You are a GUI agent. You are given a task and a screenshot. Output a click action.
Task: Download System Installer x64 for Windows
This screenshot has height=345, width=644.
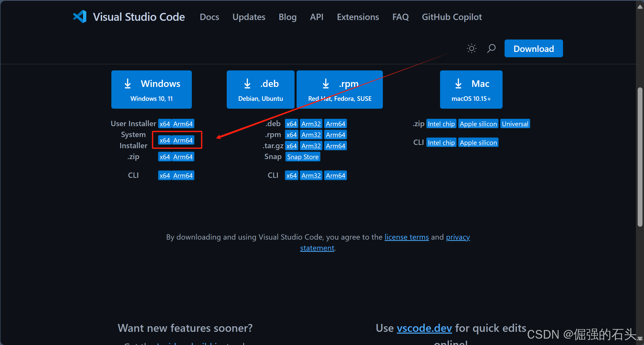tap(165, 140)
